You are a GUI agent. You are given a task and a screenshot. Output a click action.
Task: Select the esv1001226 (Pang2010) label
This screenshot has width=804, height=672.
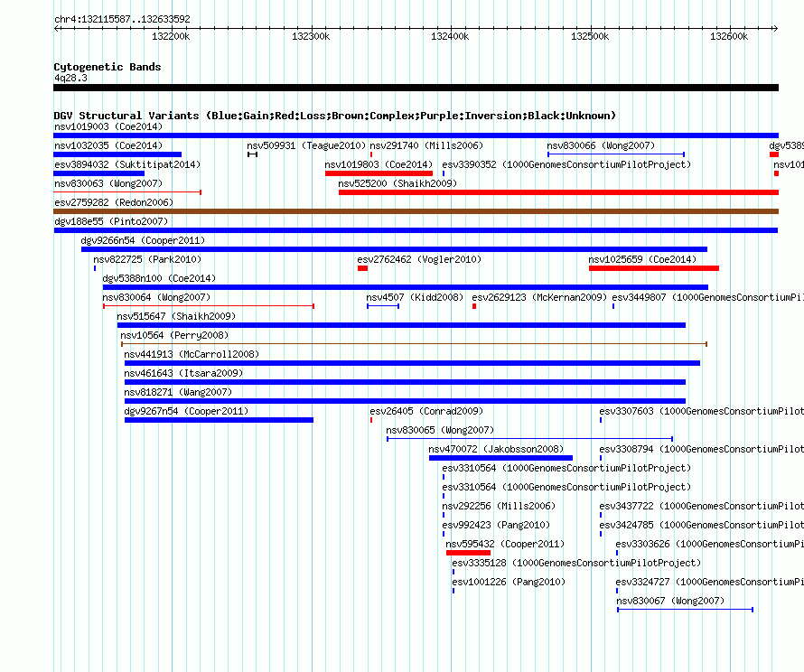(509, 582)
